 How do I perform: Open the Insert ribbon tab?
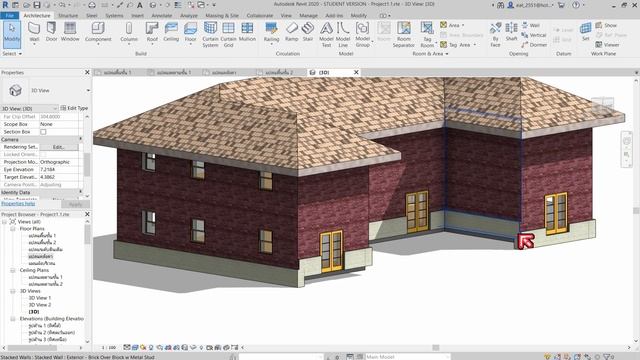click(138, 16)
